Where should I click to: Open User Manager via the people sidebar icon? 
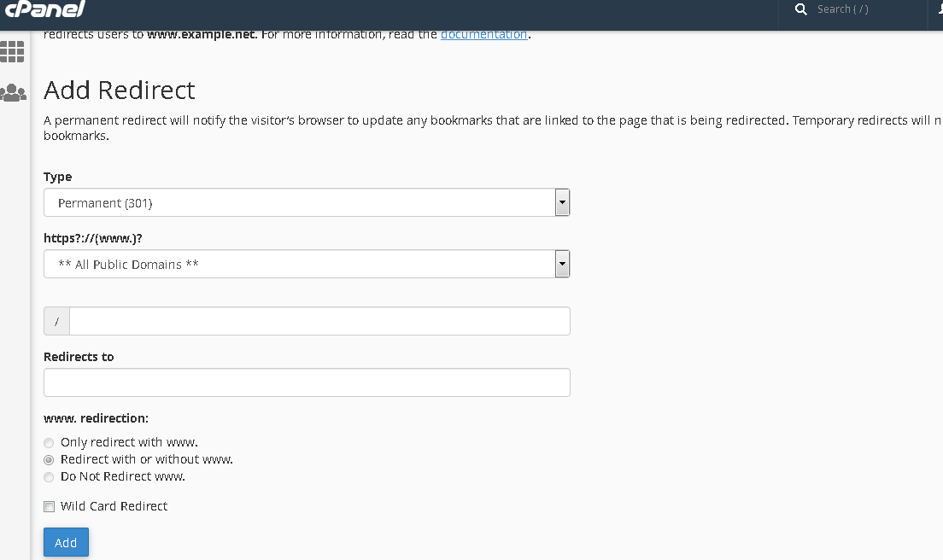click(13, 92)
